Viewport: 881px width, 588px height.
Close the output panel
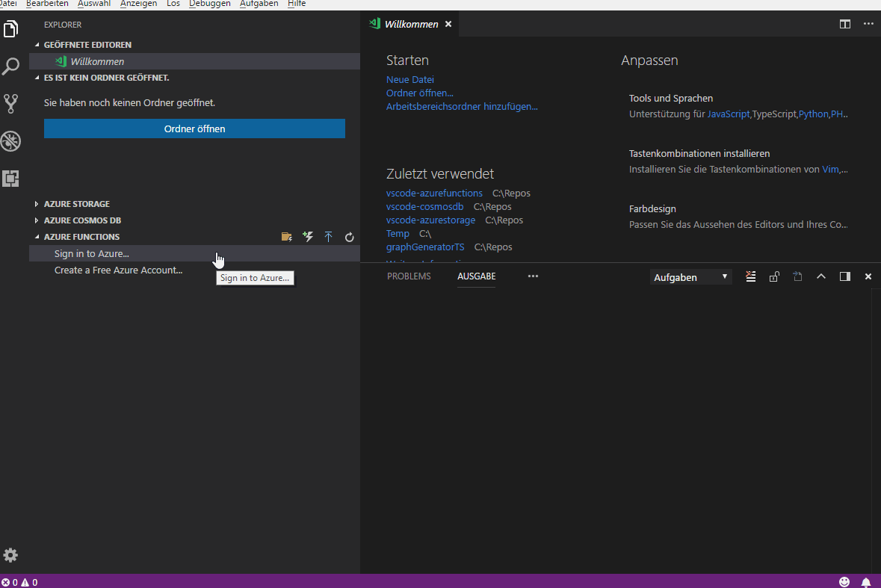868,276
